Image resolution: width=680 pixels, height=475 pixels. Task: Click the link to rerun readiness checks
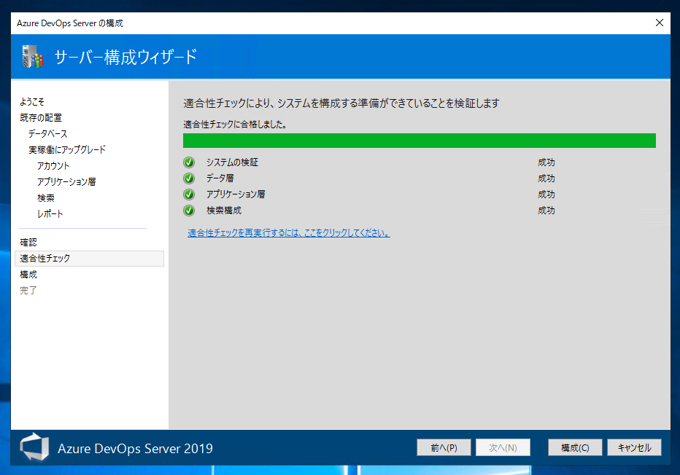[x=288, y=233]
